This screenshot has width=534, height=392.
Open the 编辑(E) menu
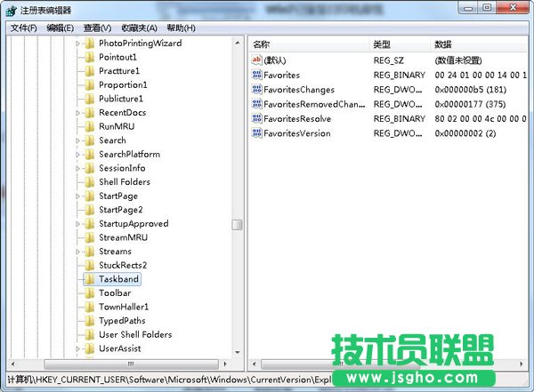click(x=61, y=28)
